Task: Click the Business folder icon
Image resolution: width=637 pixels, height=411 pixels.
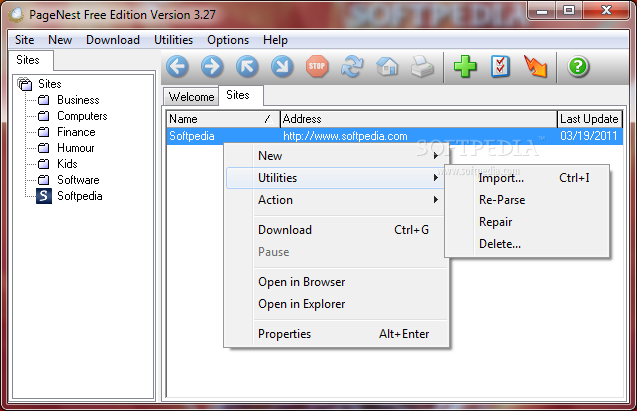Action: pos(43,100)
